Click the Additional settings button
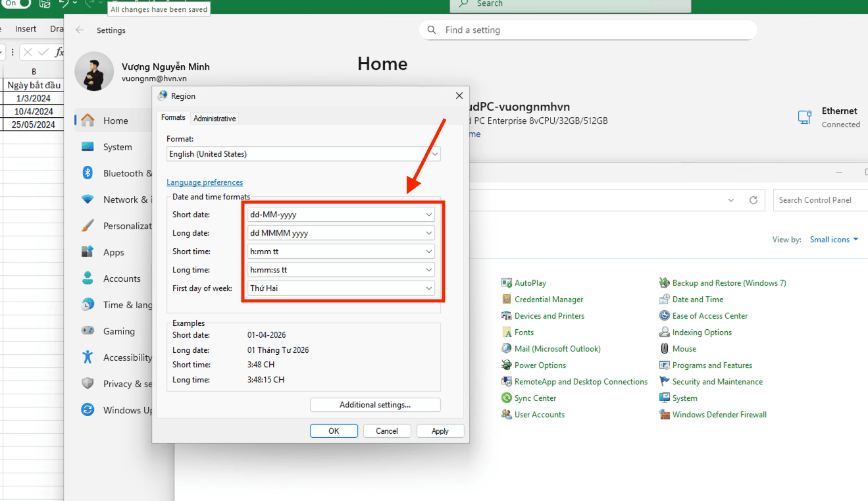 [x=375, y=405]
